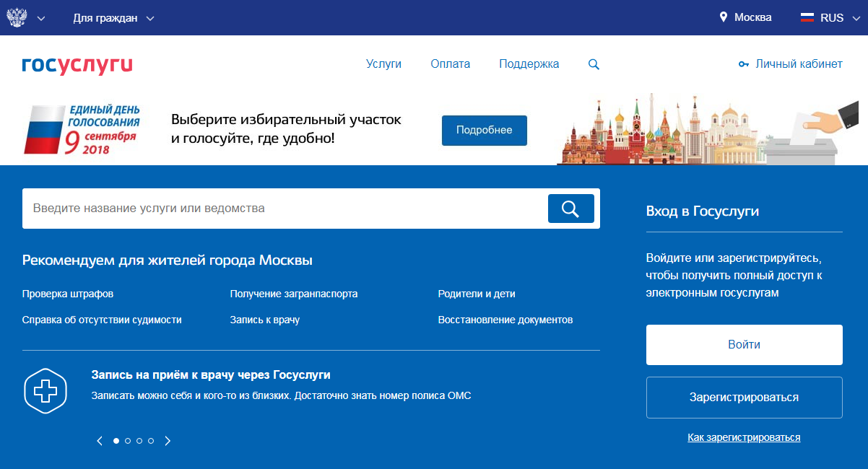Image resolution: width=868 pixels, height=469 pixels.
Task: Click the Москва location pin icon
Action: (x=724, y=17)
